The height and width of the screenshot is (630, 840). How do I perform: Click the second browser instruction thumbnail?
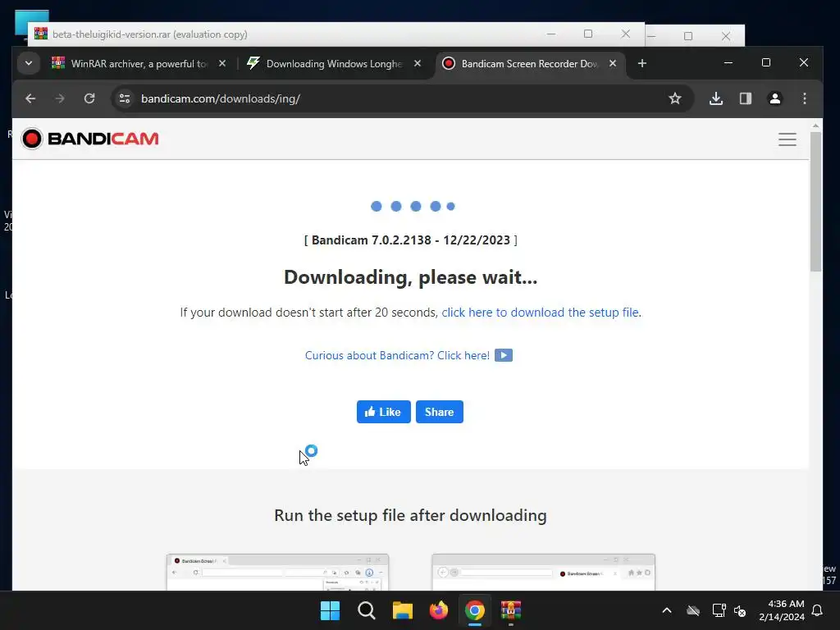[543, 572]
